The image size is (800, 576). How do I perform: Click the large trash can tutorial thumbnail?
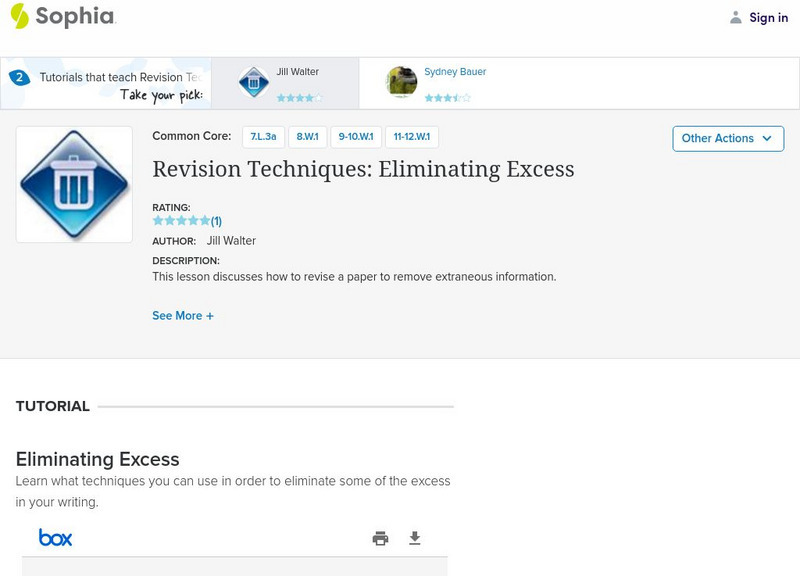74,184
